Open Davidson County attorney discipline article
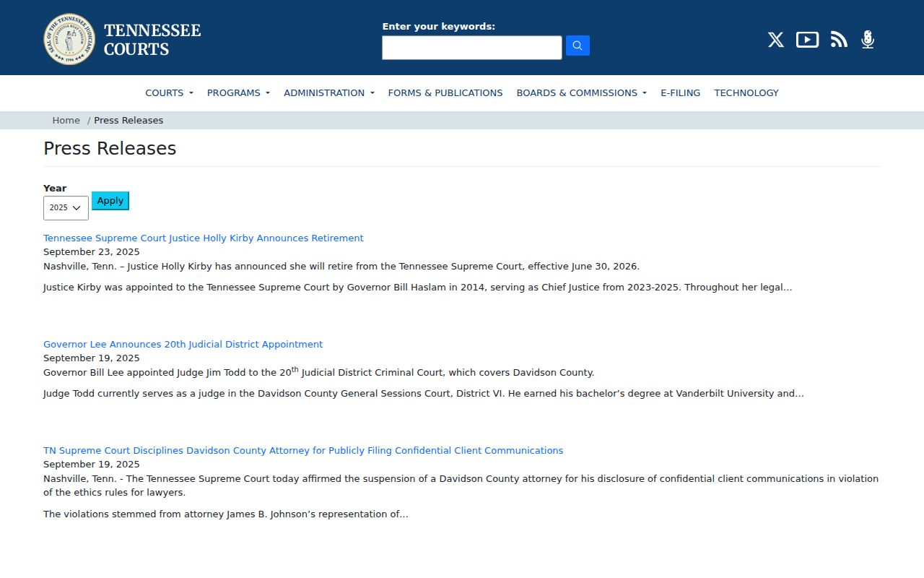This screenshot has height=578, width=924. [x=303, y=451]
